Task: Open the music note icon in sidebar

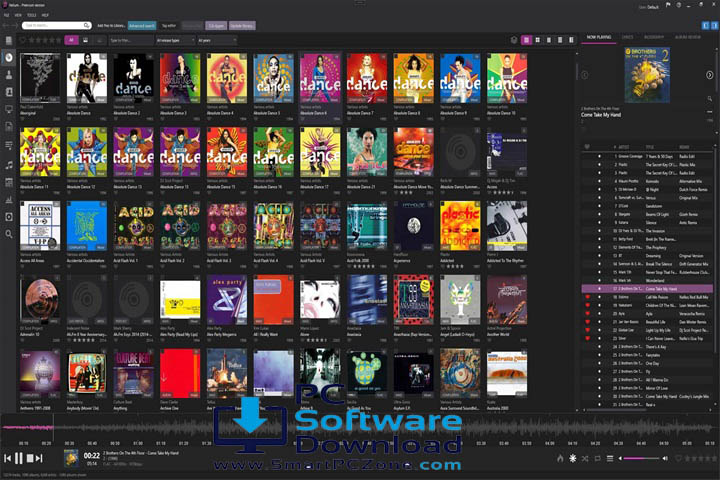Action: (x=9, y=165)
